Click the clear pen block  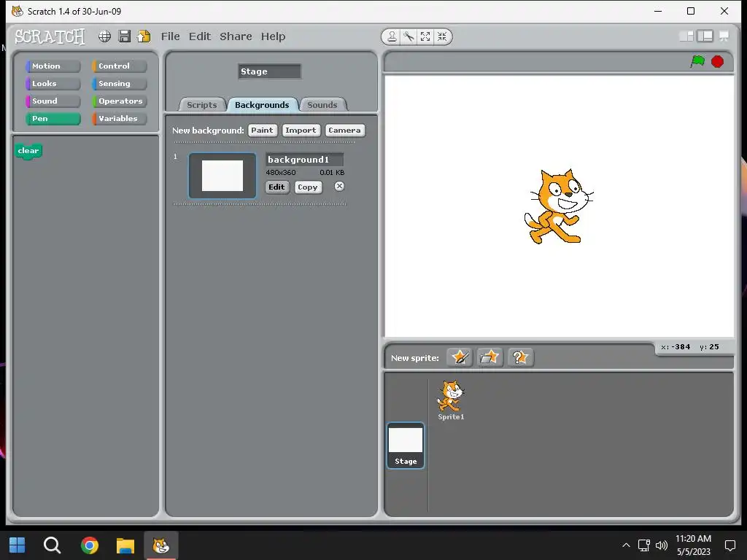(28, 152)
